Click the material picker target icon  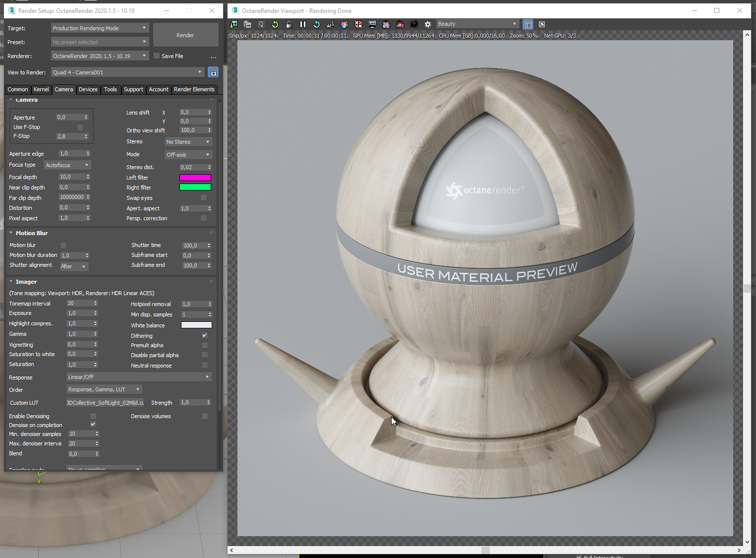pyautogui.click(x=358, y=24)
